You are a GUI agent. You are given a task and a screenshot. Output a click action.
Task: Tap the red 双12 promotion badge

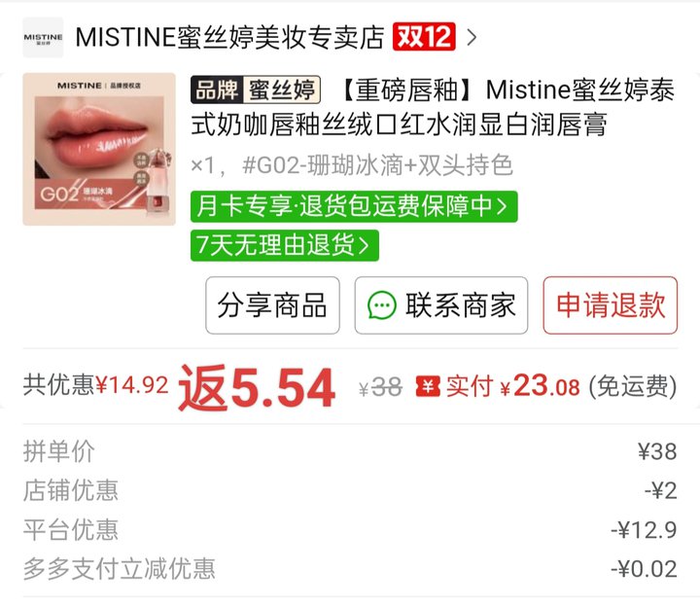tap(424, 37)
